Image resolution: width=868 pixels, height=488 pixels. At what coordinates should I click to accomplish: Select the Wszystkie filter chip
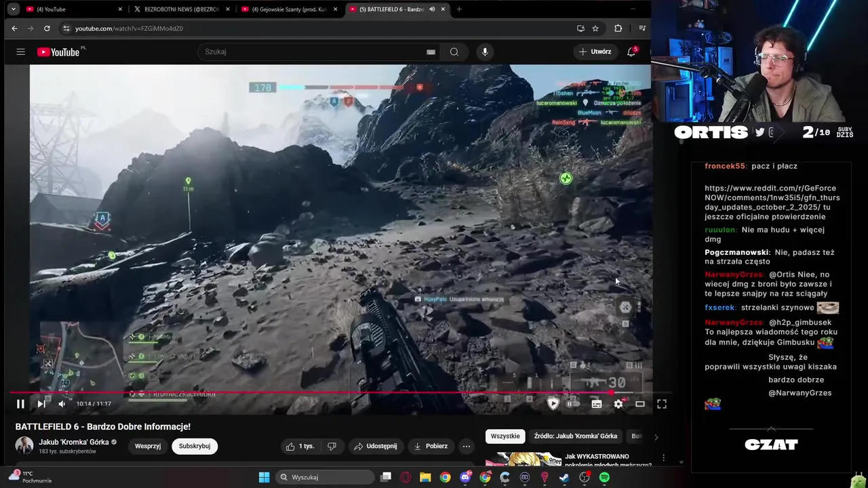click(505, 436)
